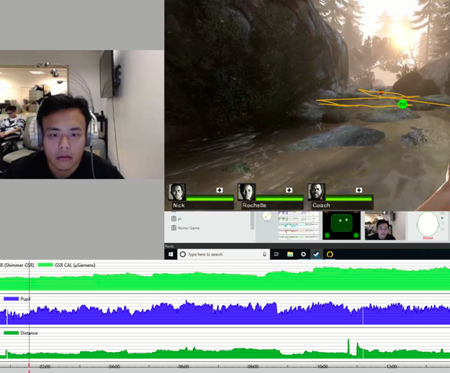Click the medkit icon above Rochelle's health
Viewport: 450px width, 373px height.
click(x=289, y=190)
